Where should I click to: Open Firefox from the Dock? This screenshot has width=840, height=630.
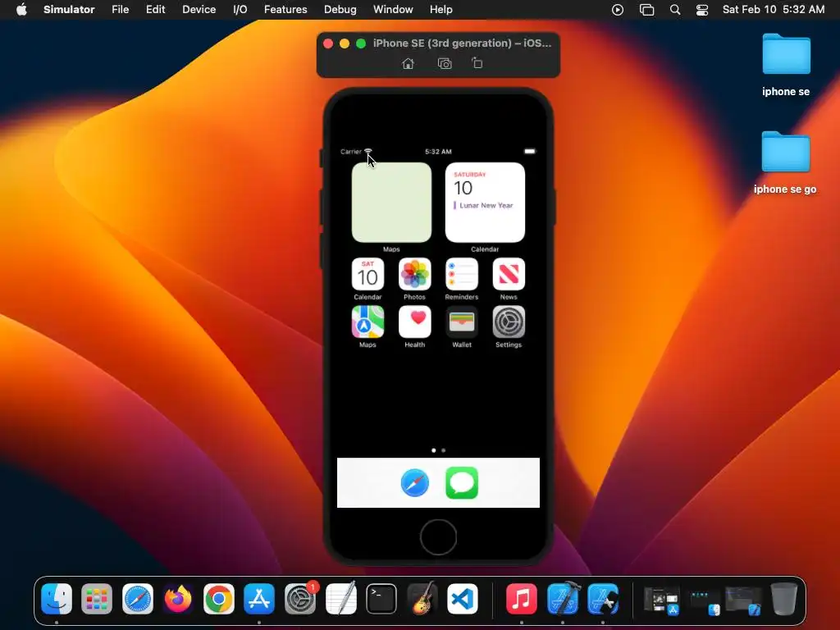click(178, 599)
